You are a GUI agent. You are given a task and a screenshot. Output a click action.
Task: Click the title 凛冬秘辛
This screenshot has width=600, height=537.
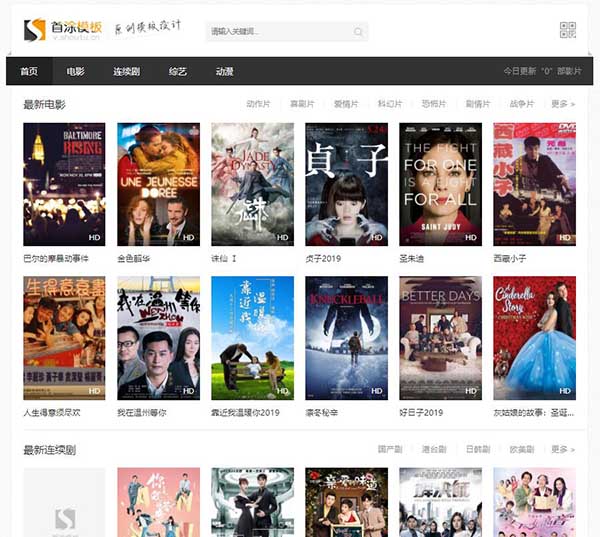(321, 413)
